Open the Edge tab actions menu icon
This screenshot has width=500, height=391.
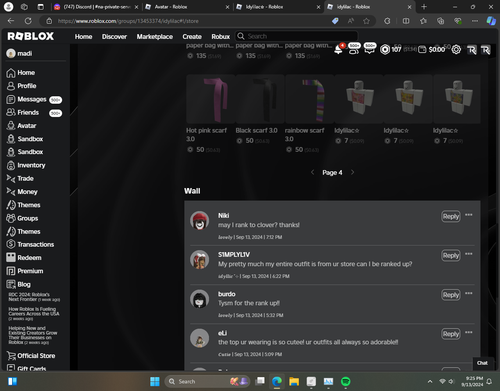point(40,7)
